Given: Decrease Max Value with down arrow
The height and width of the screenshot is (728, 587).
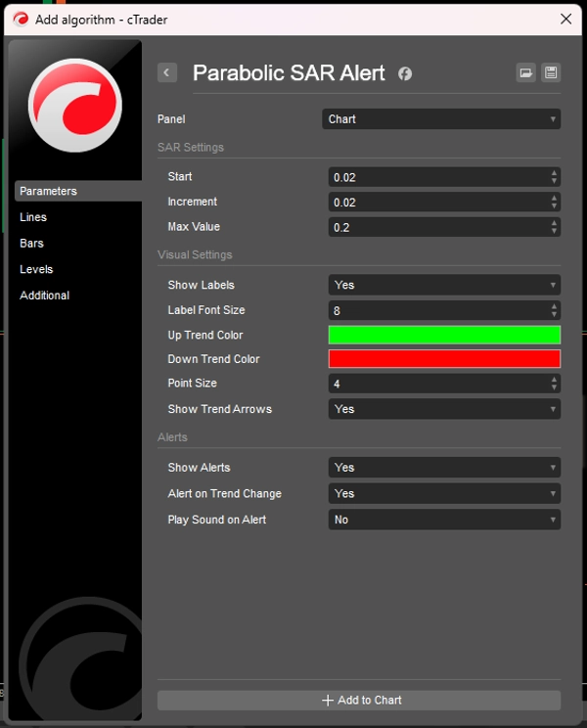Looking at the screenshot, I should tap(554, 231).
